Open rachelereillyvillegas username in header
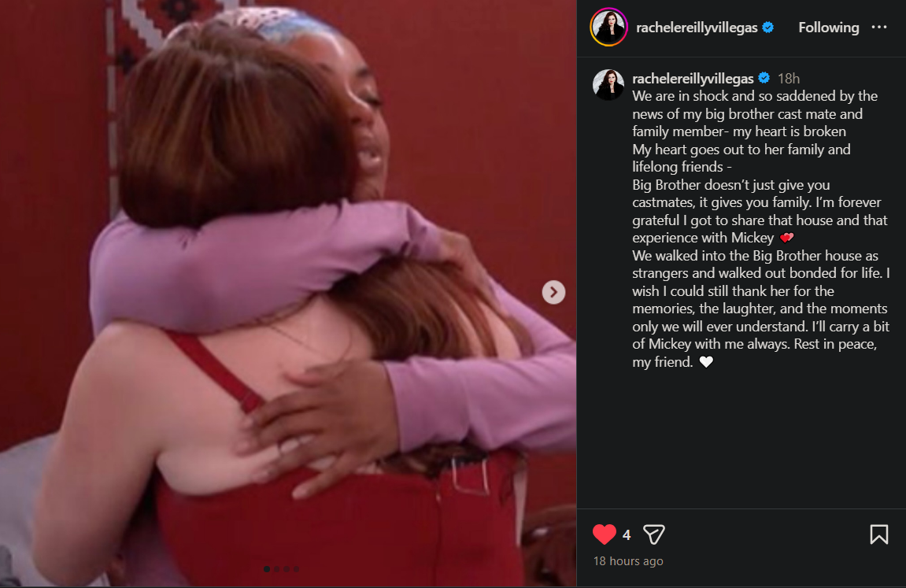Screen dimensions: 906x588 click(697, 27)
